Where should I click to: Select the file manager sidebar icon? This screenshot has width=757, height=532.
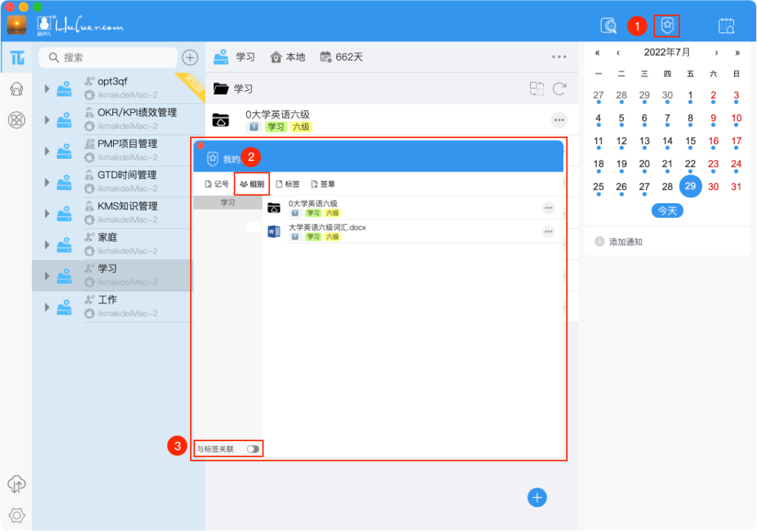pos(17,58)
